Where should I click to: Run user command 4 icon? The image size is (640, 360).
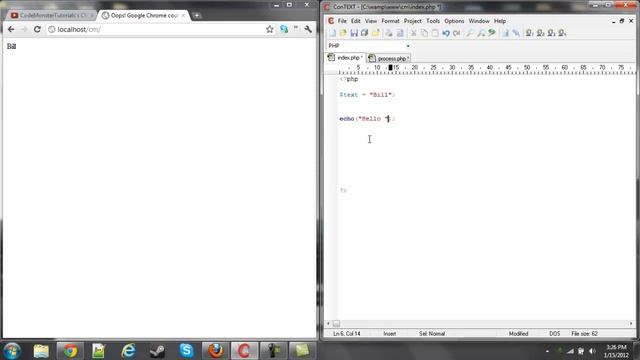562,33
